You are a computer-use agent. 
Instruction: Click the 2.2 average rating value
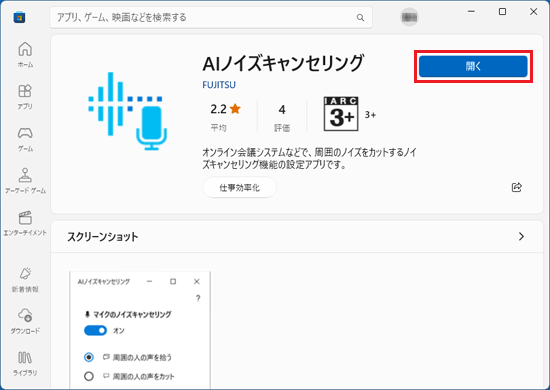pyautogui.click(x=218, y=109)
